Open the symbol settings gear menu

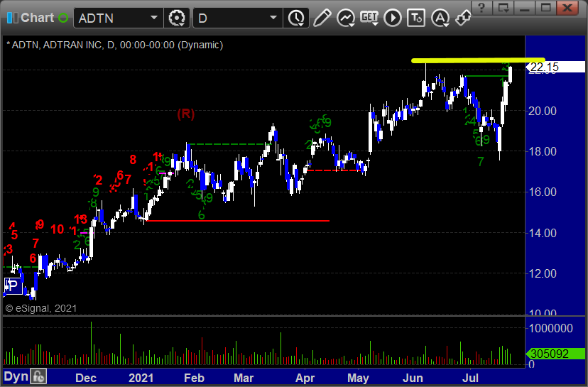[x=177, y=18]
